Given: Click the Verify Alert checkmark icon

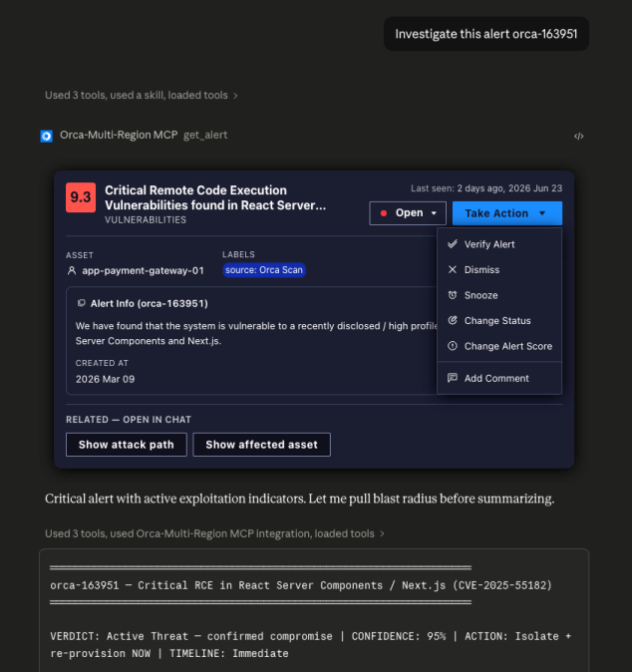Looking at the screenshot, I should [x=452, y=244].
